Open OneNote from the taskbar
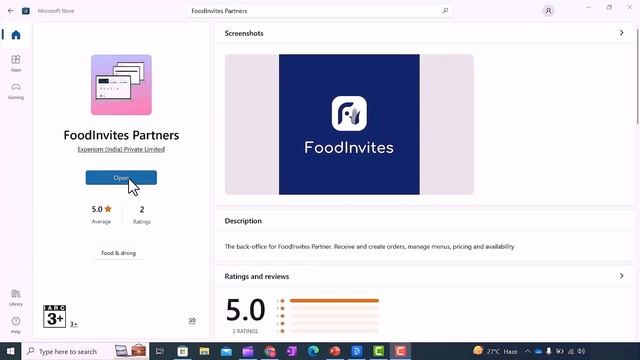 pos(291,351)
